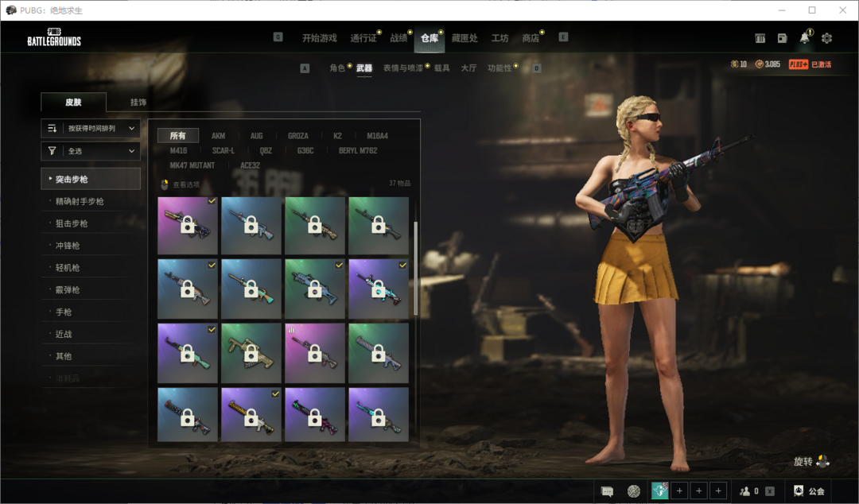The width and height of the screenshot is (859, 504).
Task: Collapse the 突击步枪 category
Action: (x=91, y=179)
